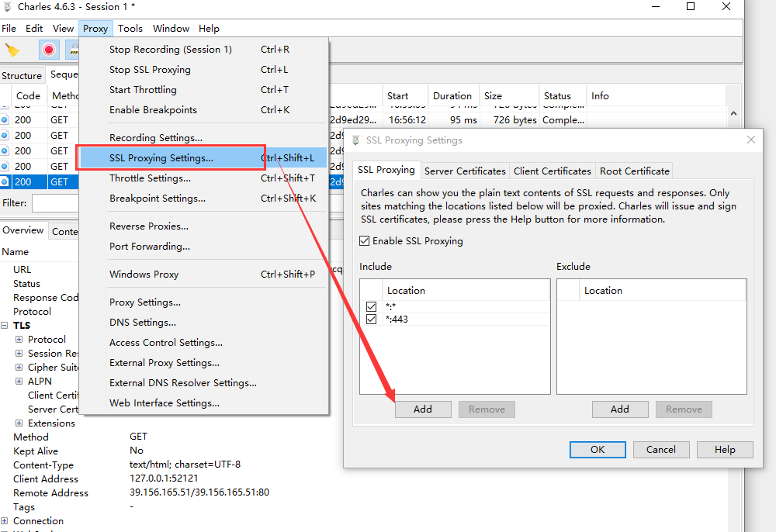The image size is (776, 532).
Task: Click the Filter text input field
Action: point(54,203)
